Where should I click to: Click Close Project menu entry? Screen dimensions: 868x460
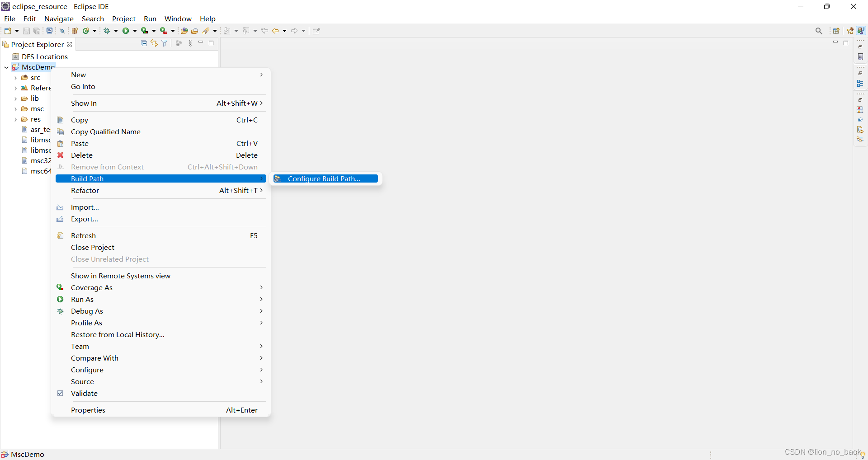pos(160,247)
